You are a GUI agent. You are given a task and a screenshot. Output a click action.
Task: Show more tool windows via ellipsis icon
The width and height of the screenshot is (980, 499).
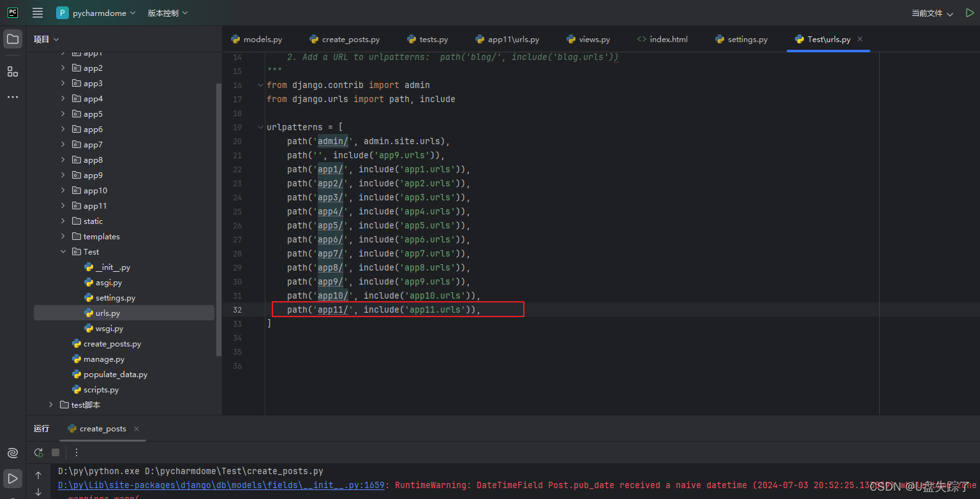(12, 96)
